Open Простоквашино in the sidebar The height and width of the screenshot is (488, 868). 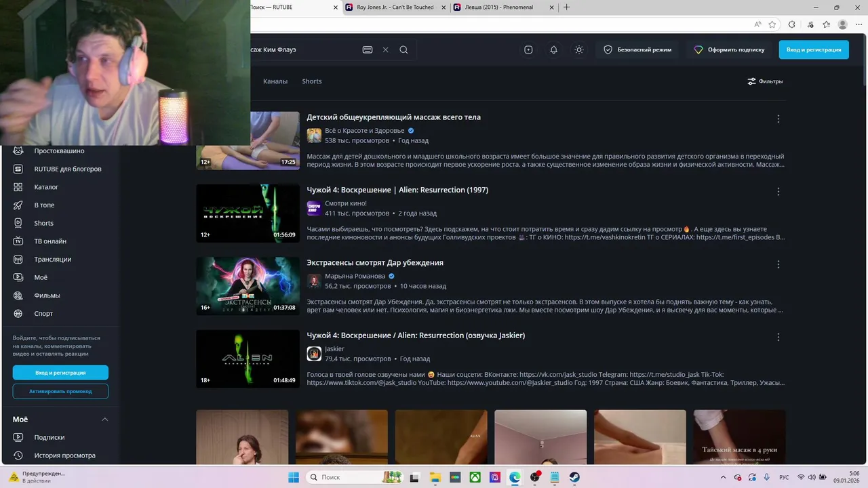pos(60,151)
